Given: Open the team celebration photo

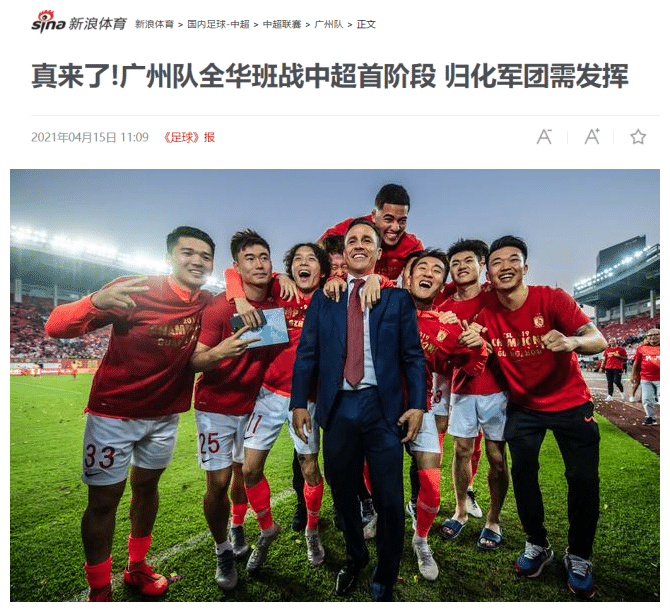Looking at the screenshot, I should (335, 385).
